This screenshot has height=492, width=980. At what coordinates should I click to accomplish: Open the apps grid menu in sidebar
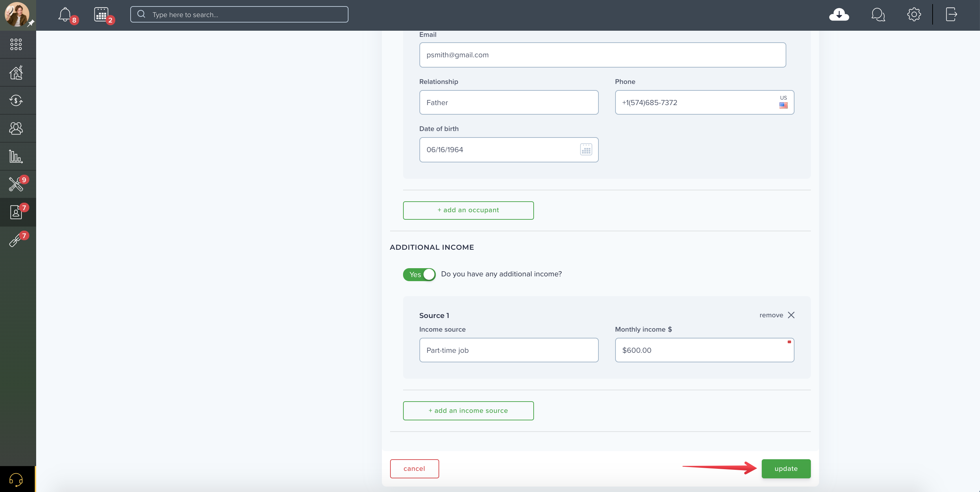16,44
